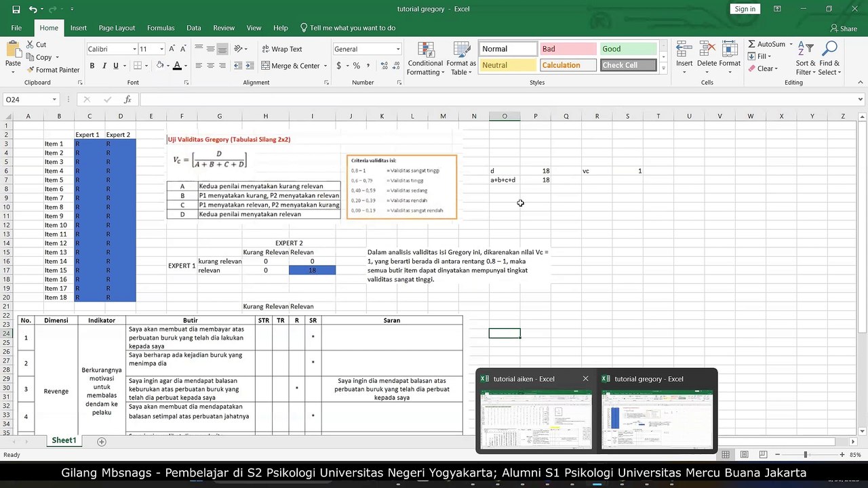Switch to the Page Layout tab

(x=117, y=28)
